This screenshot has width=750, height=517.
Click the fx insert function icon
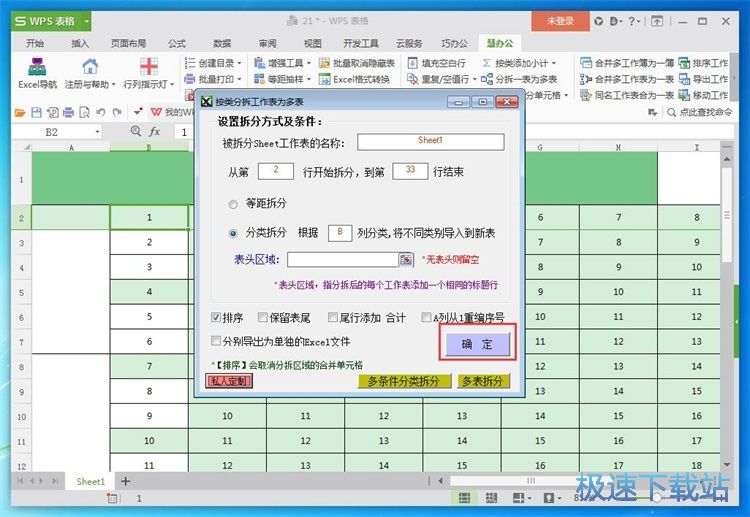click(154, 132)
